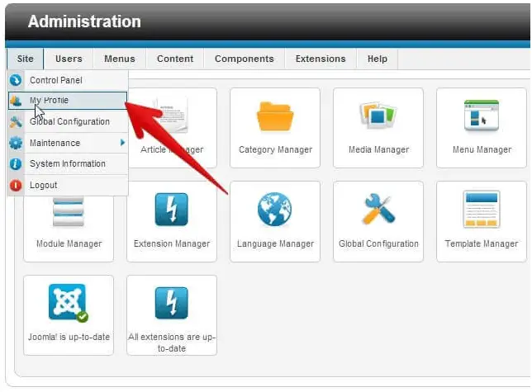
Task: Expand the Maintenance submenu arrow
Action: tap(122, 143)
